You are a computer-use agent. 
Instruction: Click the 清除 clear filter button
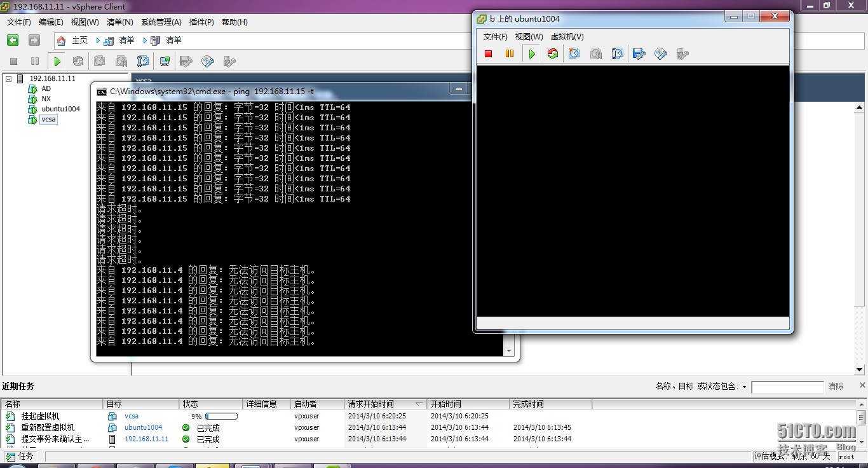(836, 387)
